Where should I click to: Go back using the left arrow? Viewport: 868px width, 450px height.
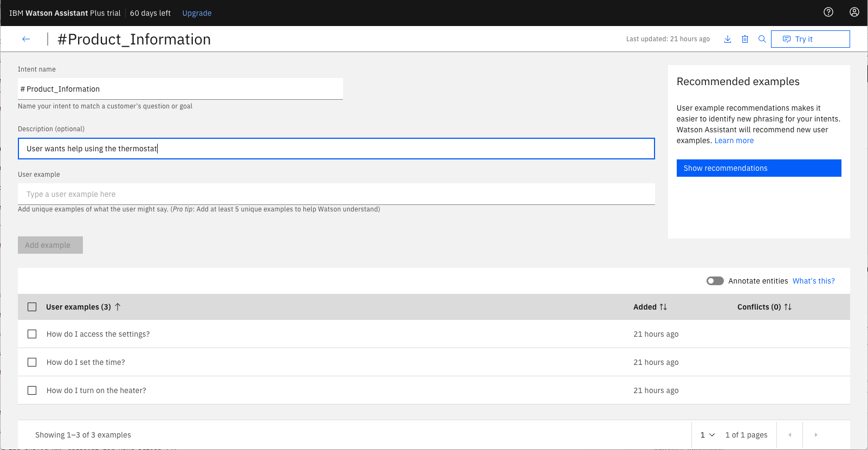coord(26,39)
